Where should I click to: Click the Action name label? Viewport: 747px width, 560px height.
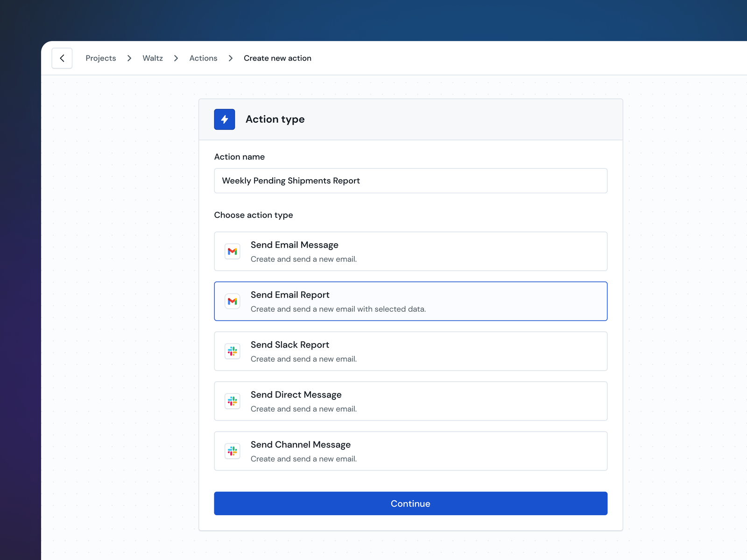click(x=240, y=157)
